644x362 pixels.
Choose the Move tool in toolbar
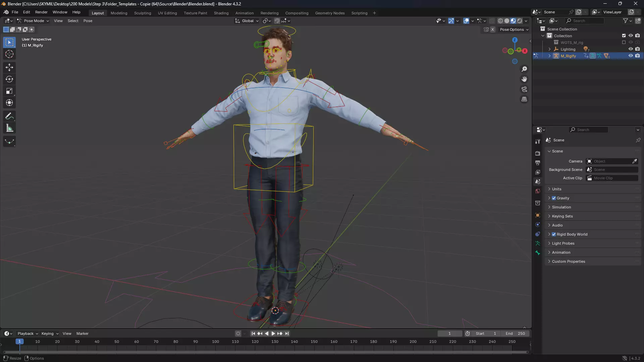(9, 67)
